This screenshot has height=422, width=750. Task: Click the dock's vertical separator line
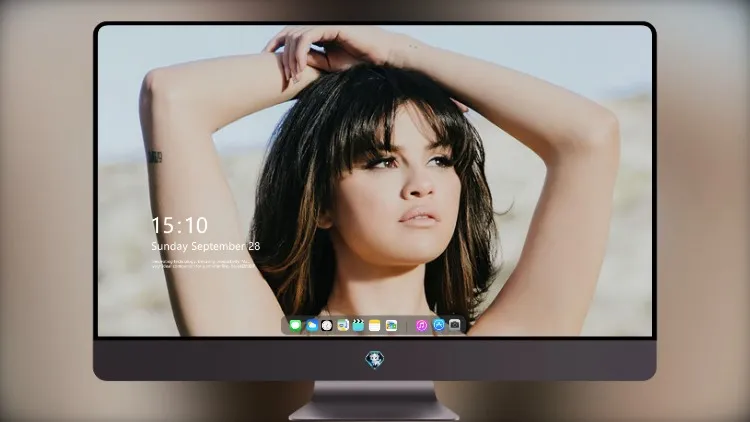pos(407,326)
